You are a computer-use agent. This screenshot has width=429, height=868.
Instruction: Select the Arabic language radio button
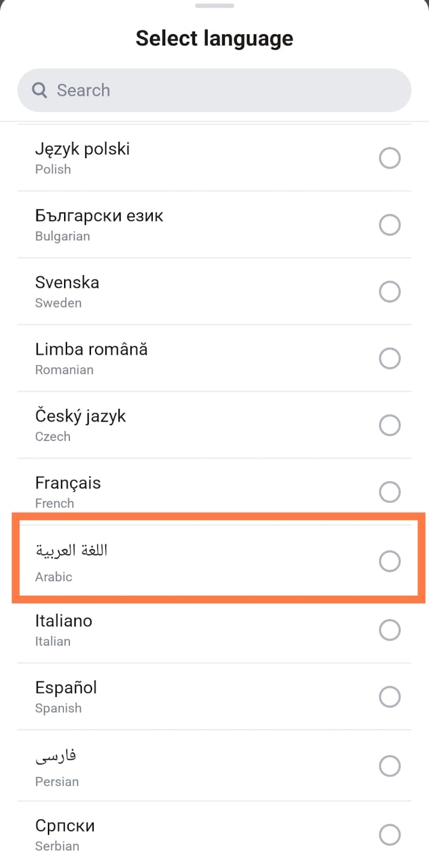(x=390, y=561)
